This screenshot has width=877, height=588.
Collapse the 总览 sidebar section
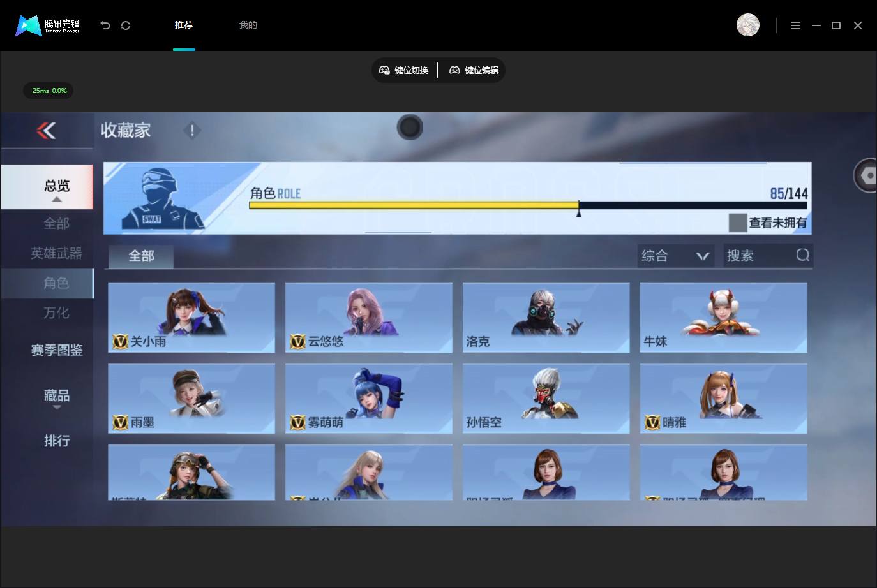pos(47,187)
